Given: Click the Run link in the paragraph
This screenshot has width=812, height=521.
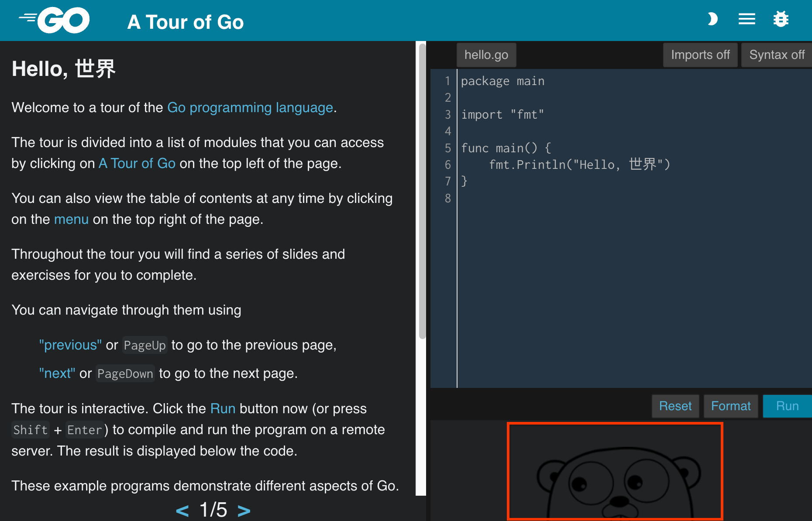Looking at the screenshot, I should 223,408.
